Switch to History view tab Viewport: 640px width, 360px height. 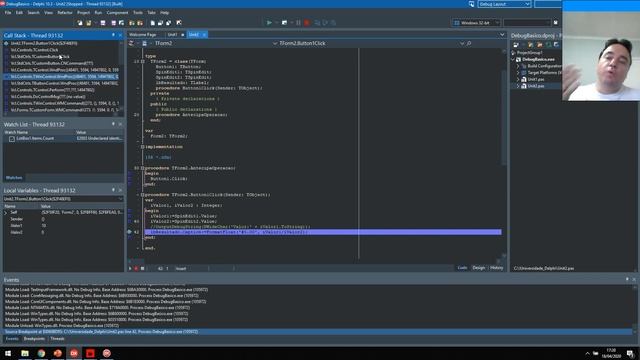tap(497, 268)
